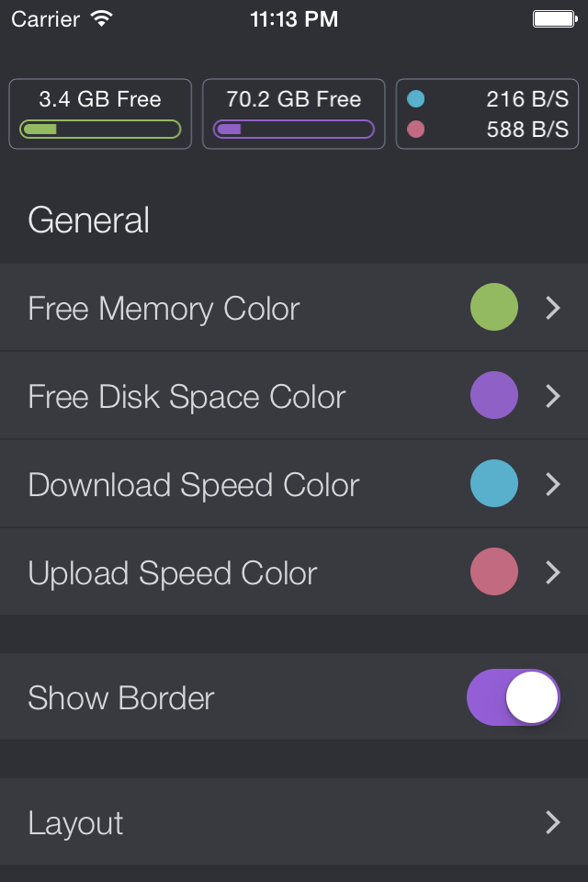The image size is (588, 882).
Task: Open Free Memory Color chevron
Action: tap(553, 308)
